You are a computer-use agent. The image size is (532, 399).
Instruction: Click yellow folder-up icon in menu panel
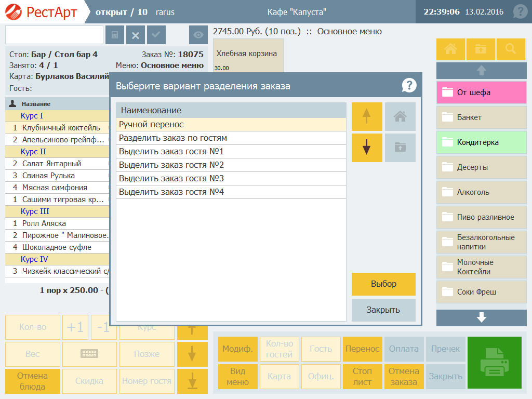481,49
